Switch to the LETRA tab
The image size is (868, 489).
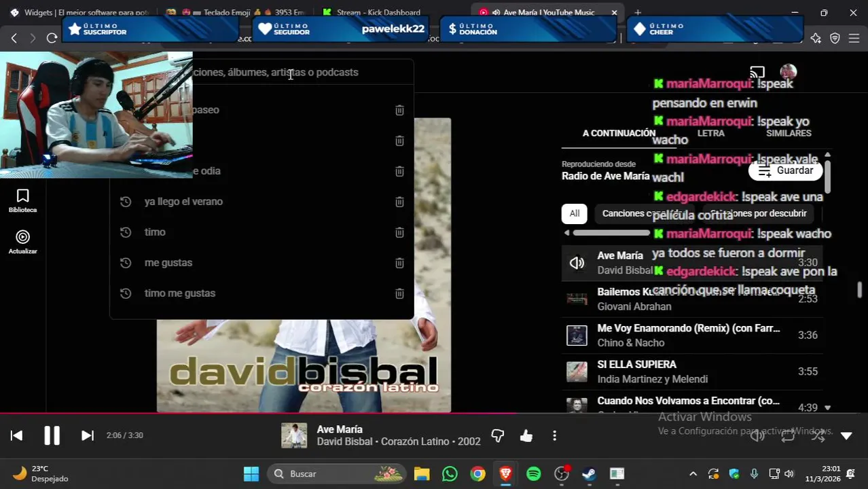tap(711, 133)
